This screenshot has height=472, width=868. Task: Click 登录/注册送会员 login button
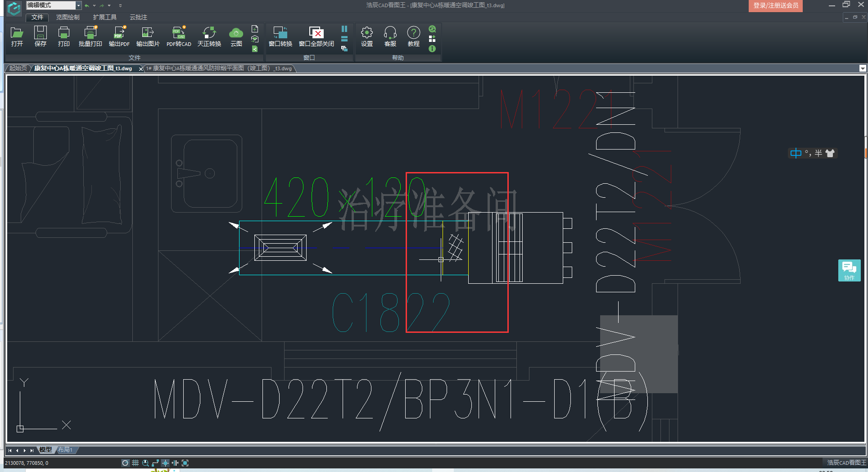click(x=776, y=6)
